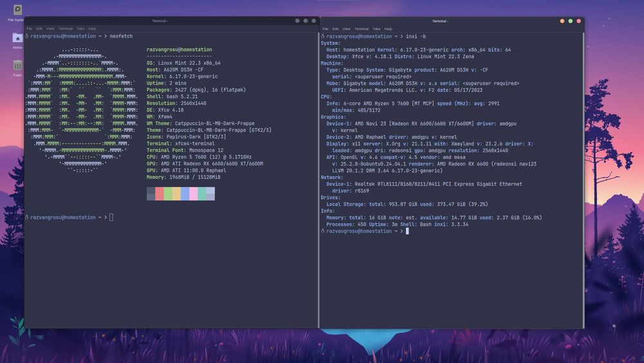
Task: Click neofetch 'Resolution: 2560x1440' line
Action: [x=176, y=103]
